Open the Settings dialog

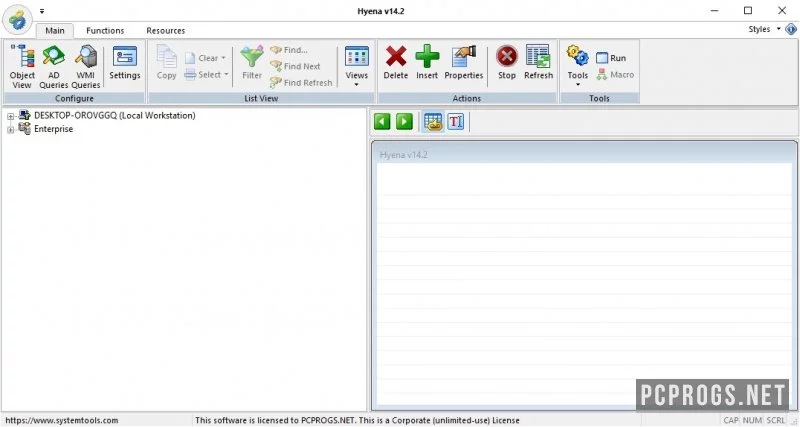[x=124, y=63]
